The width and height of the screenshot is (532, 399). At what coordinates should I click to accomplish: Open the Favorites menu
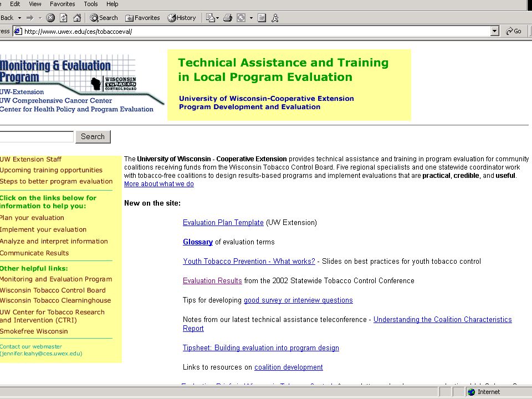63,4
